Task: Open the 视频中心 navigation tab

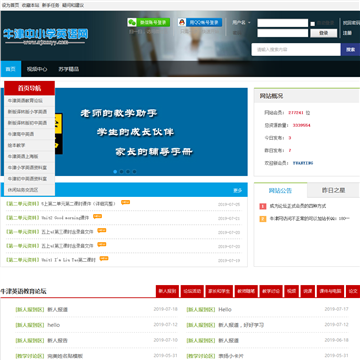Action: pos(37,69)
